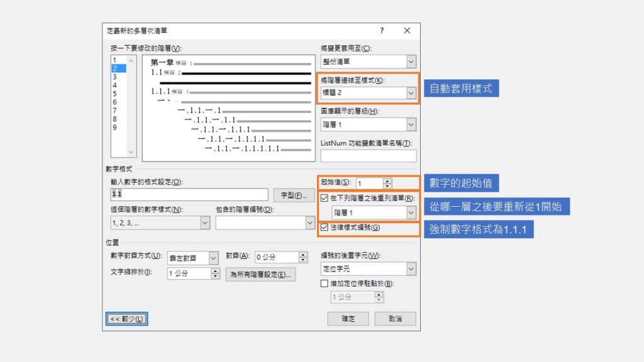Image resolution: width=644 pixels, height=362 pixels.
Task: Click the ListNum 功能變數清單名稱 input field
Action: coord(369,156)
